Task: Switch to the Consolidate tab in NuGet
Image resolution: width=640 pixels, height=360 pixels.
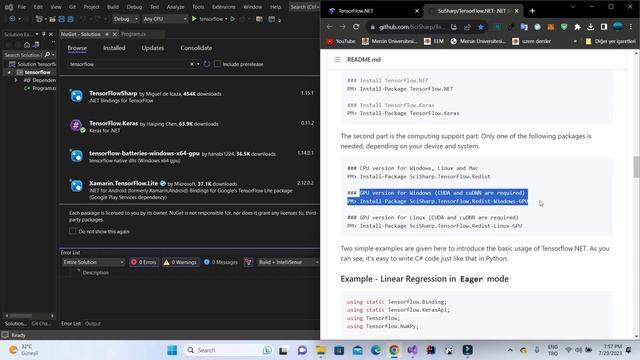Action: pos(196,48)
